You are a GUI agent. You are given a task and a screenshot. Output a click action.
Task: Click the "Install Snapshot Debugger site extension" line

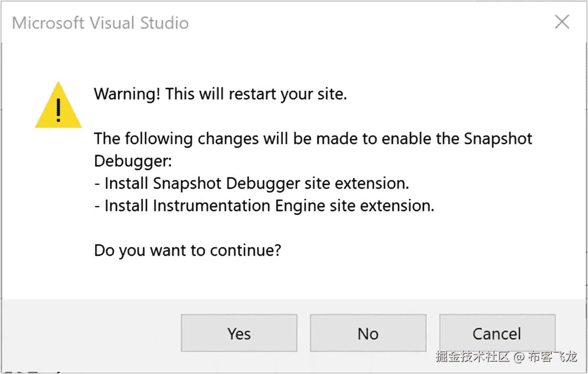click(x=252, y=183)
